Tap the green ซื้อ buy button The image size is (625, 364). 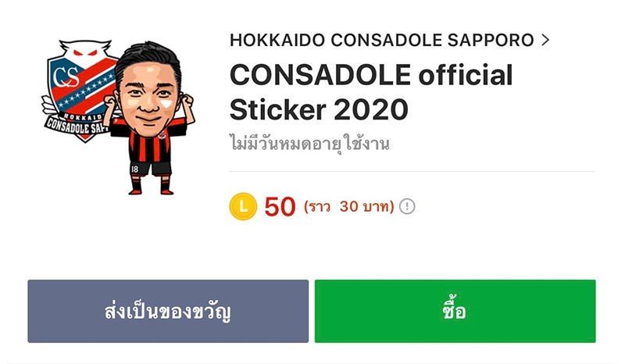[x=455, y=311]
